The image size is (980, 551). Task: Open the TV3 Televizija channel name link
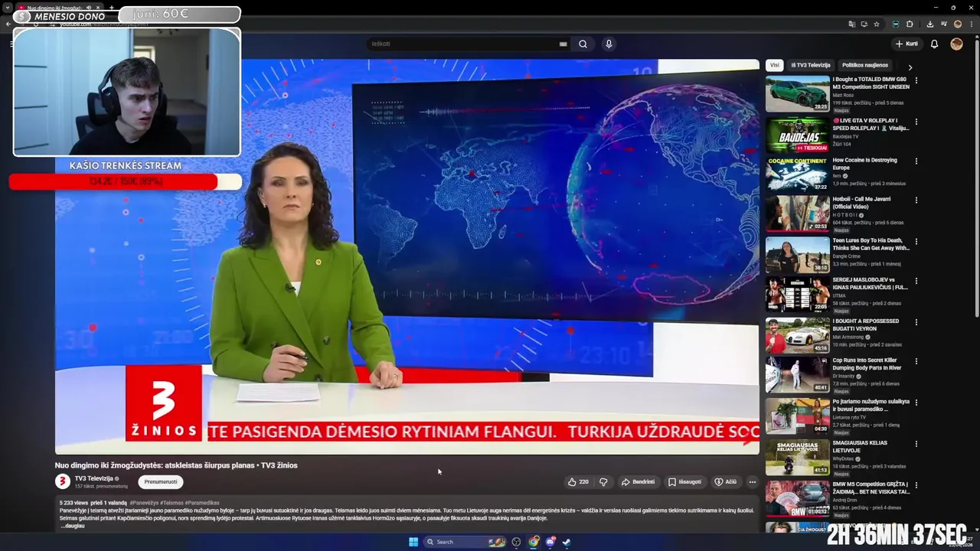point(93,478)
